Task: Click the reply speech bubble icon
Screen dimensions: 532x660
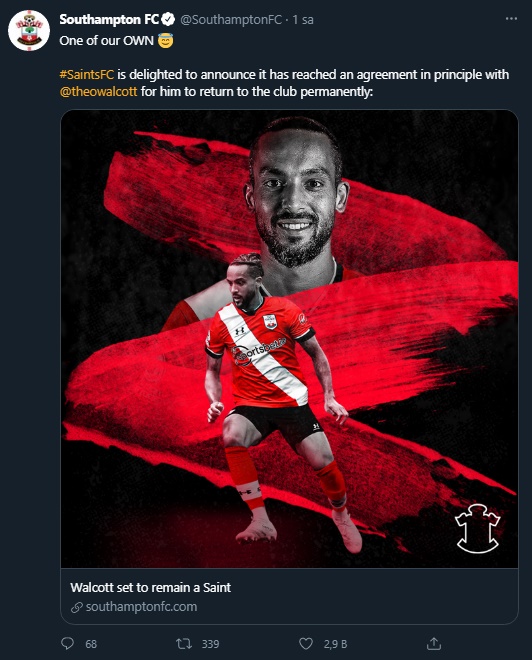Action: point(67,643)
